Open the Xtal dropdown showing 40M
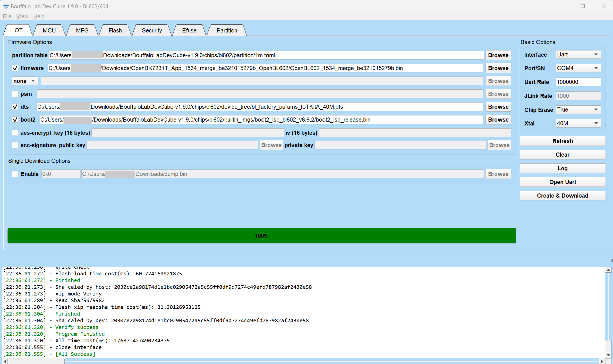Screen dimensions: 613x364 point(578,123)
